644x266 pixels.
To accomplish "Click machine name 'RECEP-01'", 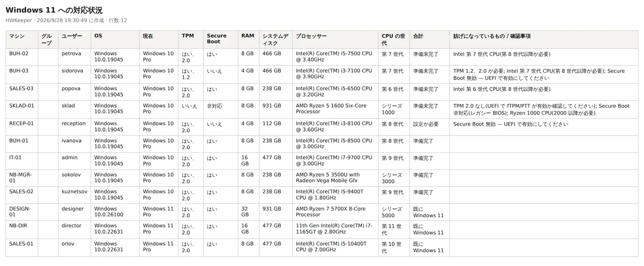I will [22, 123].
